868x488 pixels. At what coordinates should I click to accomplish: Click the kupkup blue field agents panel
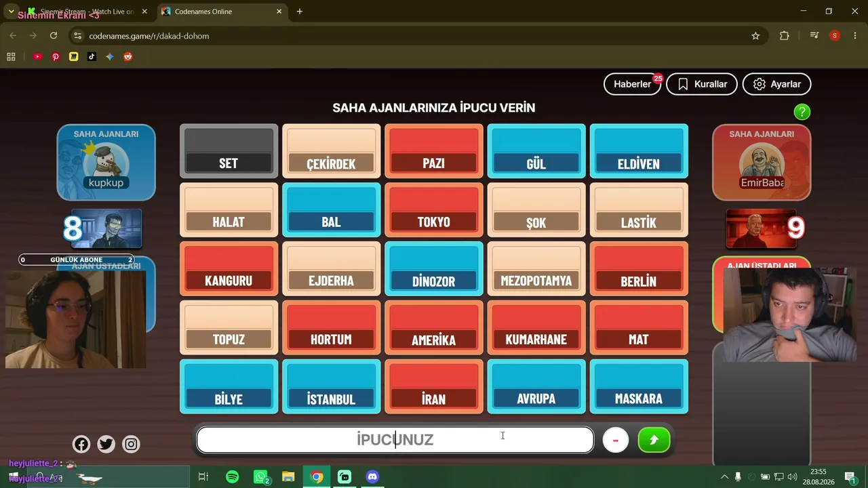pos(106,163)
